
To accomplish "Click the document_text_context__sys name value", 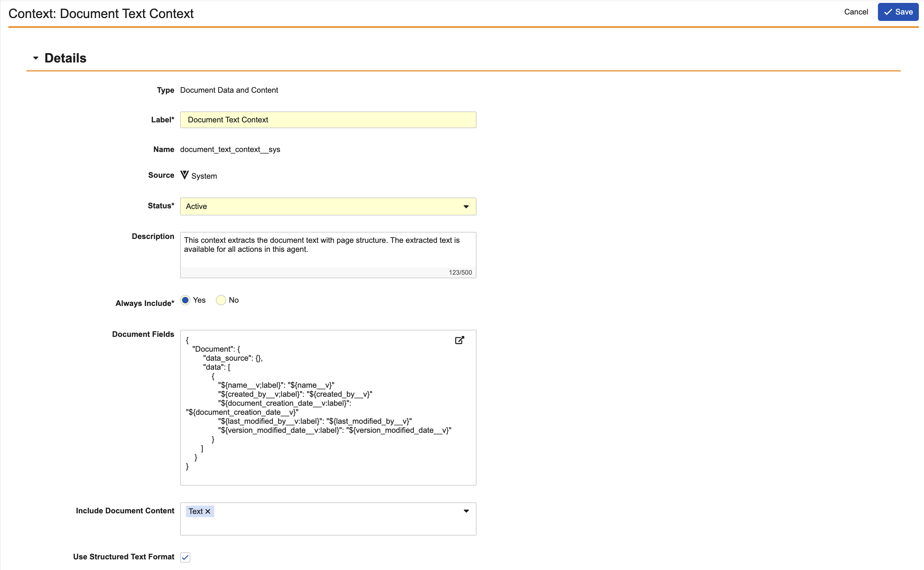I will point(230,149).
